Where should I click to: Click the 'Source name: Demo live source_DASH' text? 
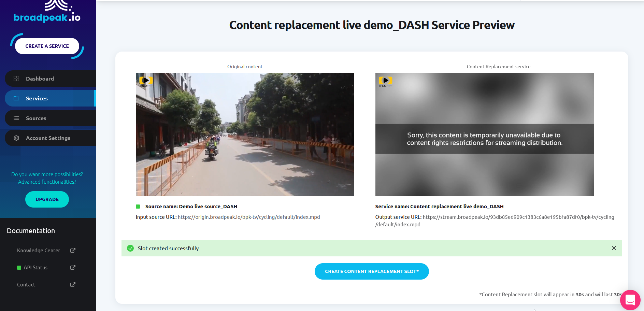(x=191, y=207)
